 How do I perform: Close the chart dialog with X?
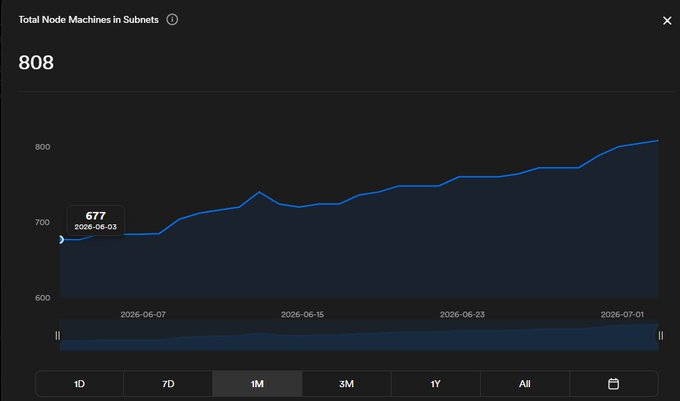click(667, 21)
